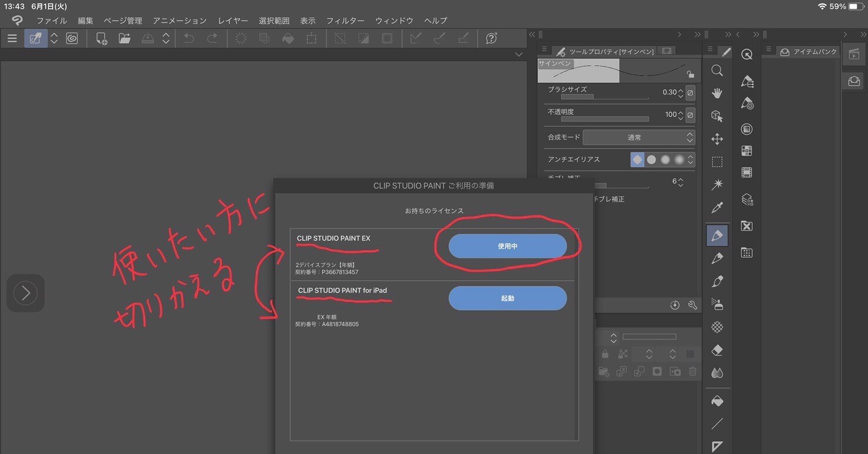Open the レイヤー menu

pyautogui.click(x=233, y=21)
